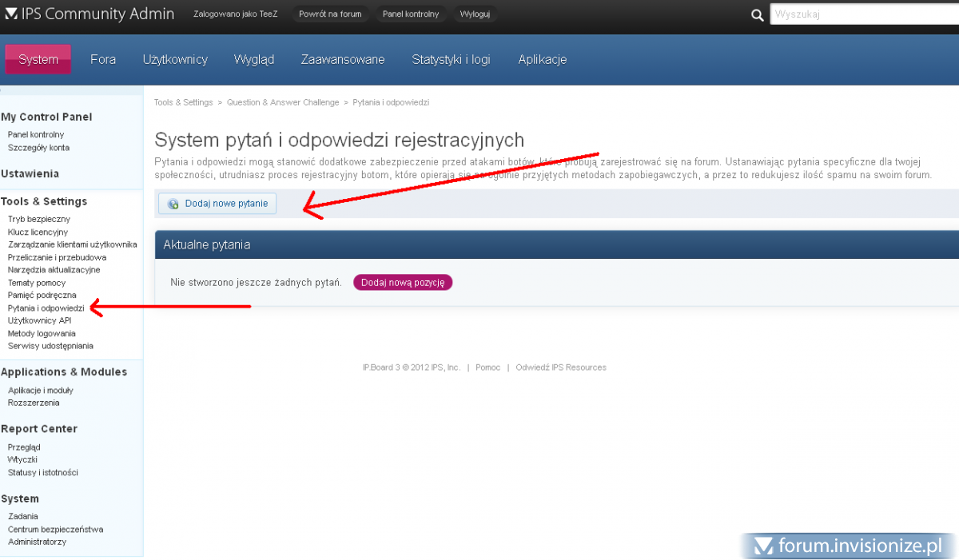Go to the Wygląd tab

[254, 59]
